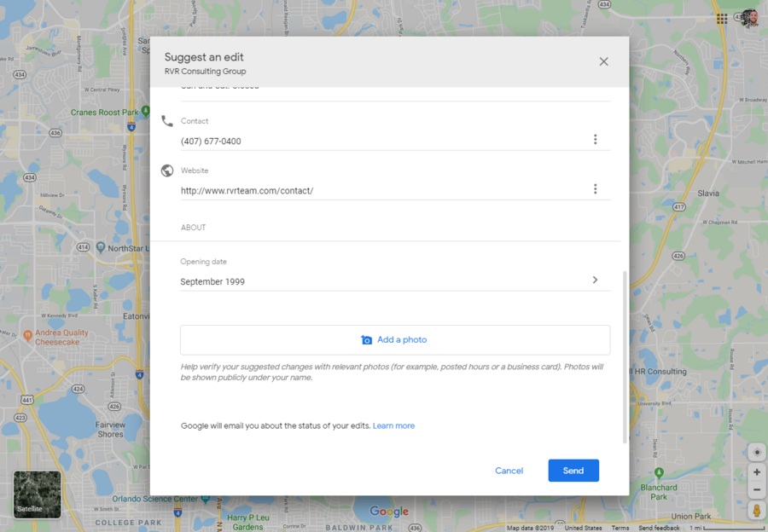Click the Send feedback link
Viewport: 768px width, 532px height.
click(659, 528)
